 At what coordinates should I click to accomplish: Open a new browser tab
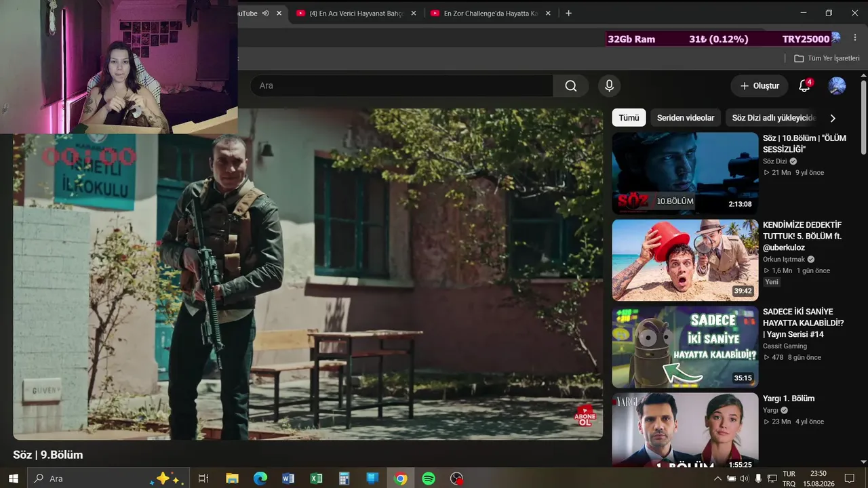click(568, 13)
